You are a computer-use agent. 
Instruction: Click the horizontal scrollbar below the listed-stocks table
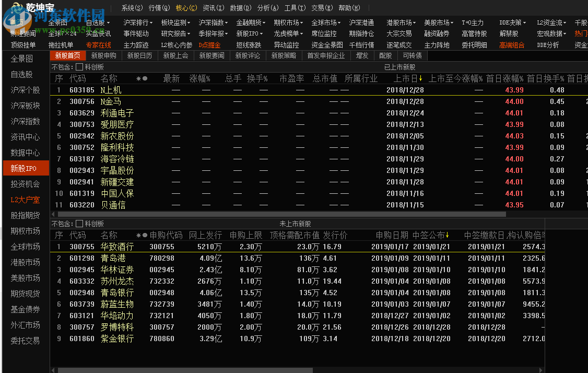[261, 214]
